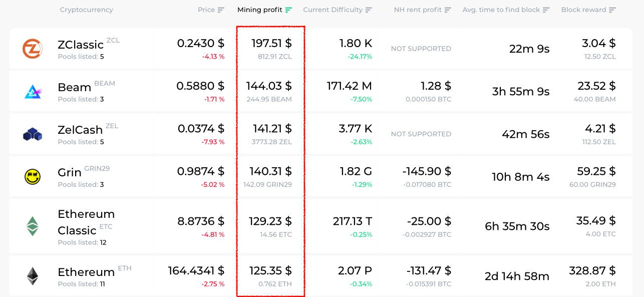Click the Ethereum ETH black logo

[33, 276]
